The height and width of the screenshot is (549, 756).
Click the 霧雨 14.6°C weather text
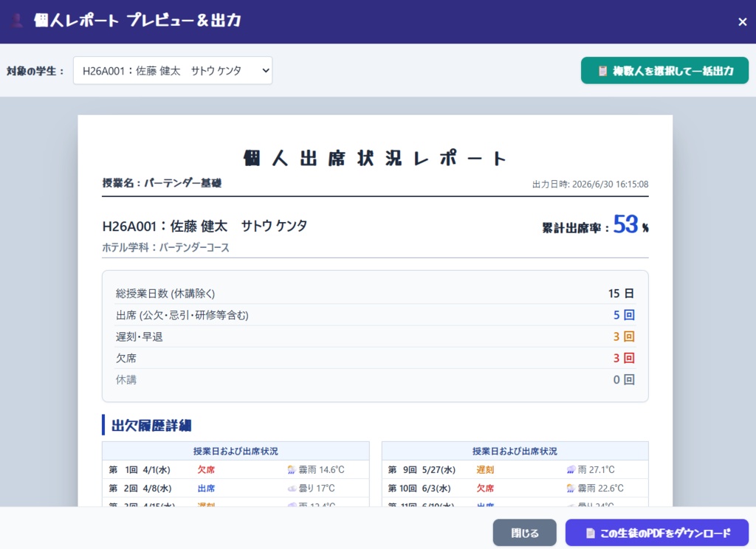click(322, 469)
